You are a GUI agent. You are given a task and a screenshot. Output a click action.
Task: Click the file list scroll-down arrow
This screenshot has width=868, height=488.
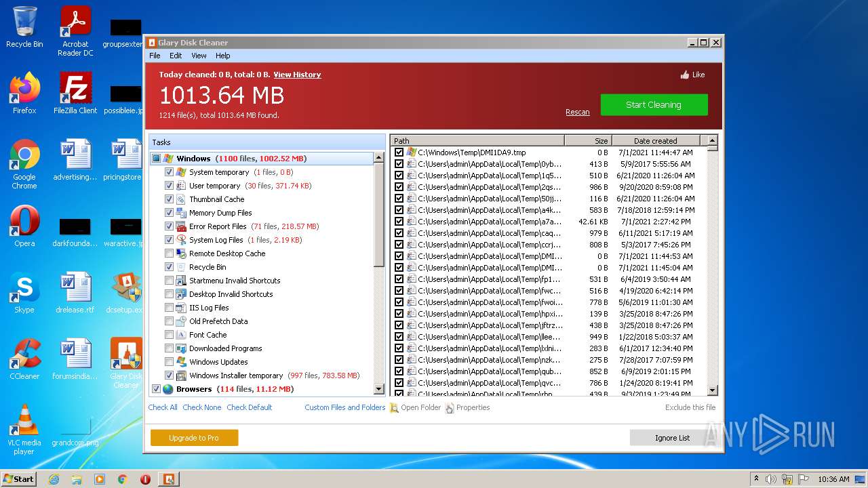click(x=712, y=390)
